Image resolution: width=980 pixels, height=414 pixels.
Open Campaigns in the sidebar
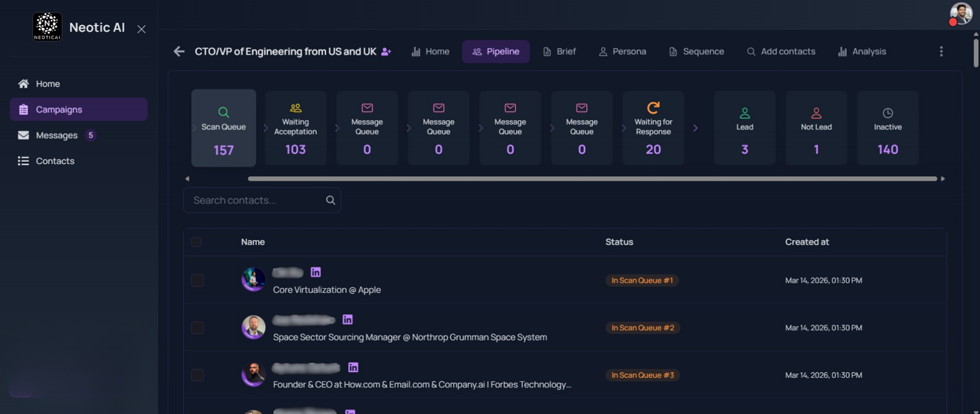pyautogui.click(x=79, y=109)
